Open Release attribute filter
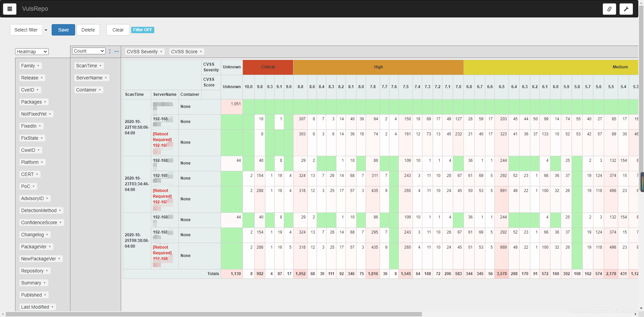 pyautogui.click(x=42, y=78)
